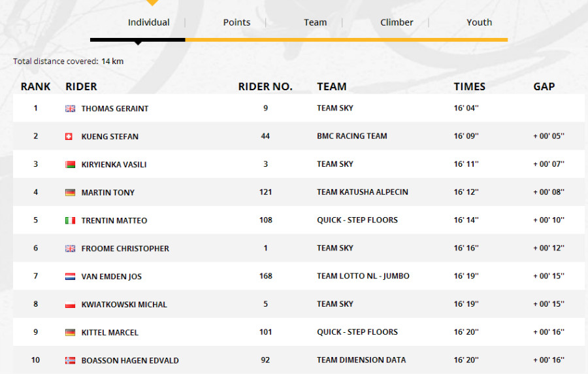Switch to the Individual classification tab

point(148,22)
